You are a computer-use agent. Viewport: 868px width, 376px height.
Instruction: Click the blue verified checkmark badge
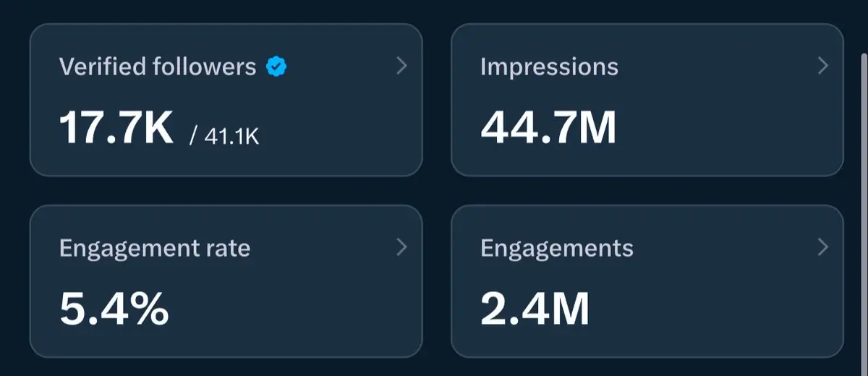point(276,67)
